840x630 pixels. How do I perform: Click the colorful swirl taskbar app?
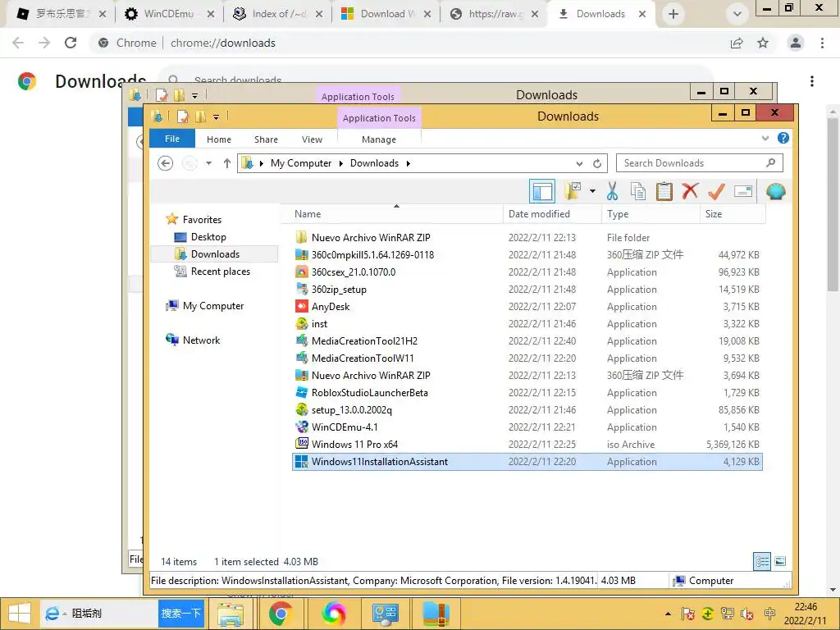(333, 614)
